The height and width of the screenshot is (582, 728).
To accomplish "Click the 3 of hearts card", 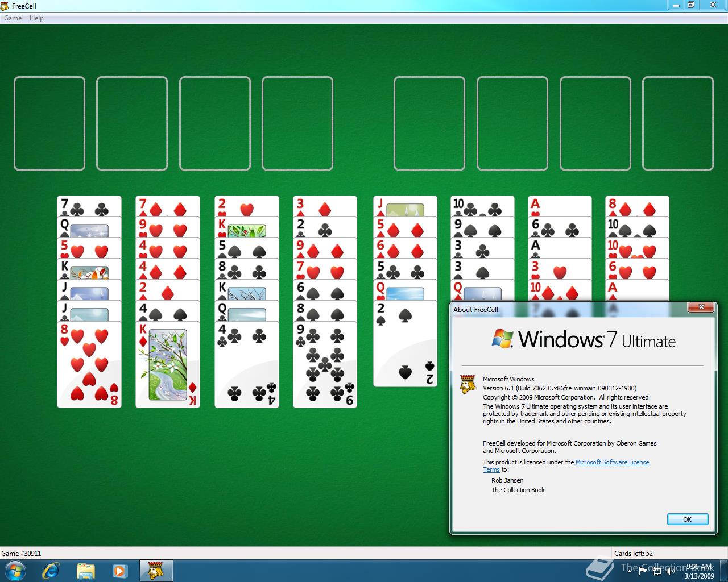I will 560,269.
